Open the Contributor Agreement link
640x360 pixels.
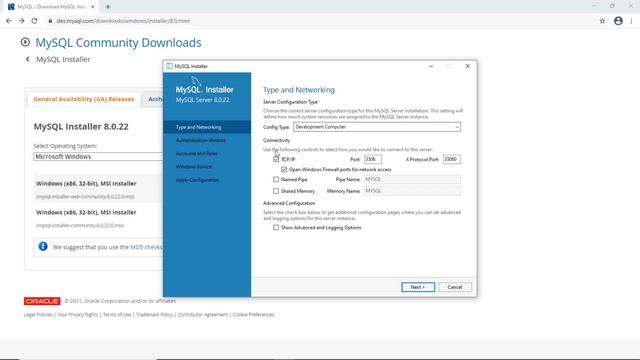point(203,315)
